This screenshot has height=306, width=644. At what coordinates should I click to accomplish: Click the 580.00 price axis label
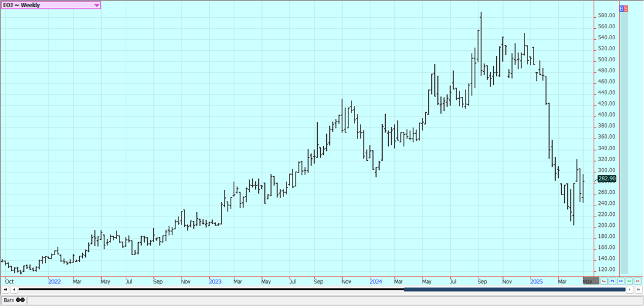pos(607,15)
